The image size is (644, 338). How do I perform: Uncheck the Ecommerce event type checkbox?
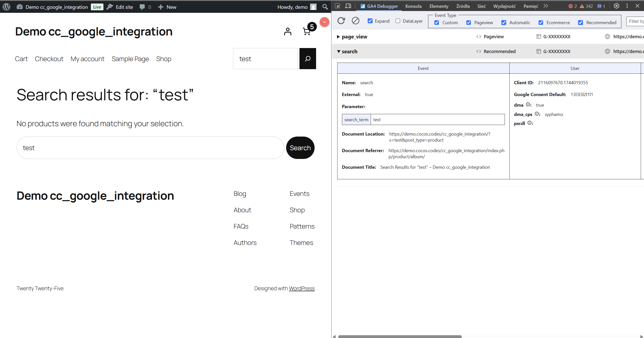(x=541, y=23)
